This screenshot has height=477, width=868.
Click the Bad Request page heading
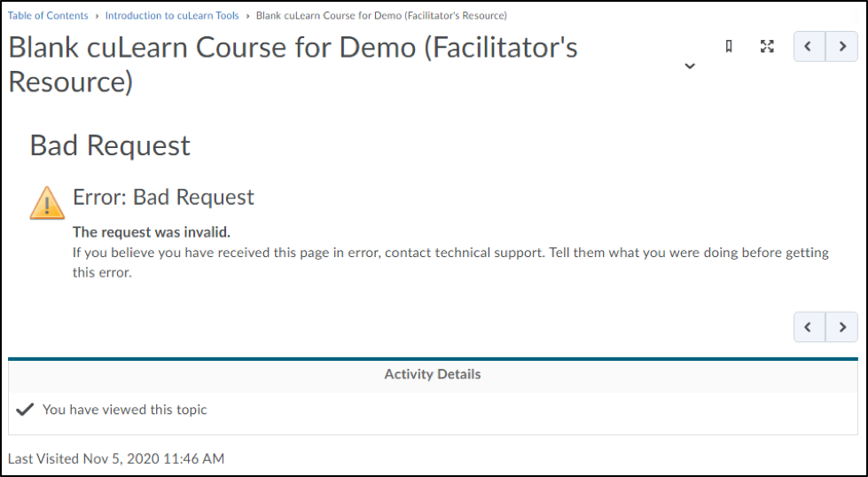110,145
